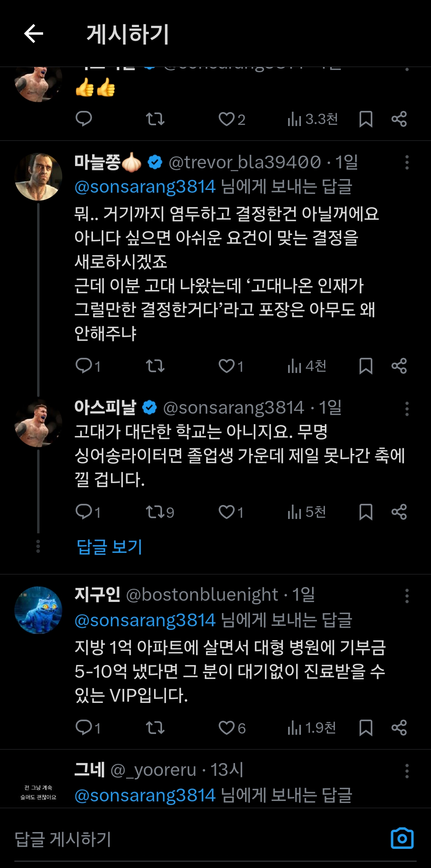
Task: Bookmark the 지구인 reply
Action: 366,728
